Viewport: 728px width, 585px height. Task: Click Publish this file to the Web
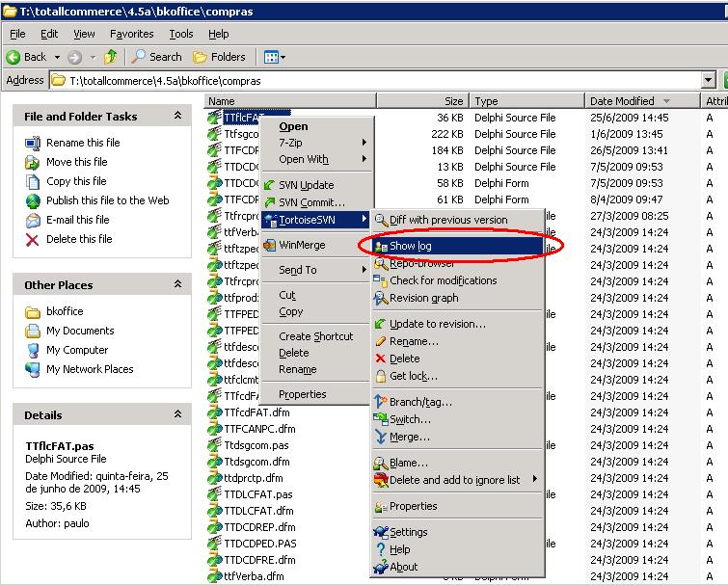(x=108, y=200)
